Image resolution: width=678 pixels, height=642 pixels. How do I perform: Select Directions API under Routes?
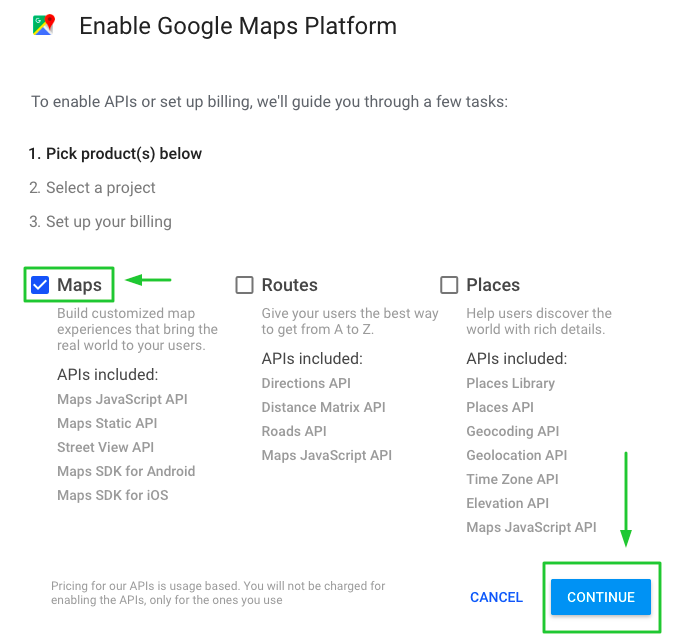pos(306,383)
